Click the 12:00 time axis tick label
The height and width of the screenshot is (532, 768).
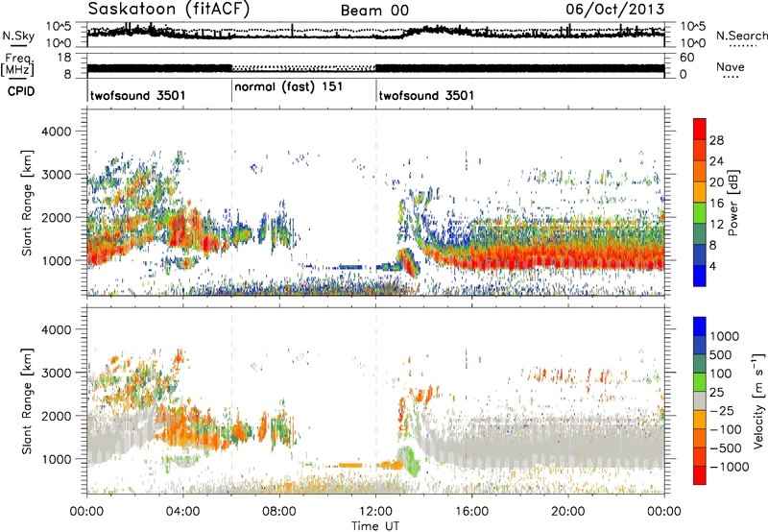(x=375, y=512)
